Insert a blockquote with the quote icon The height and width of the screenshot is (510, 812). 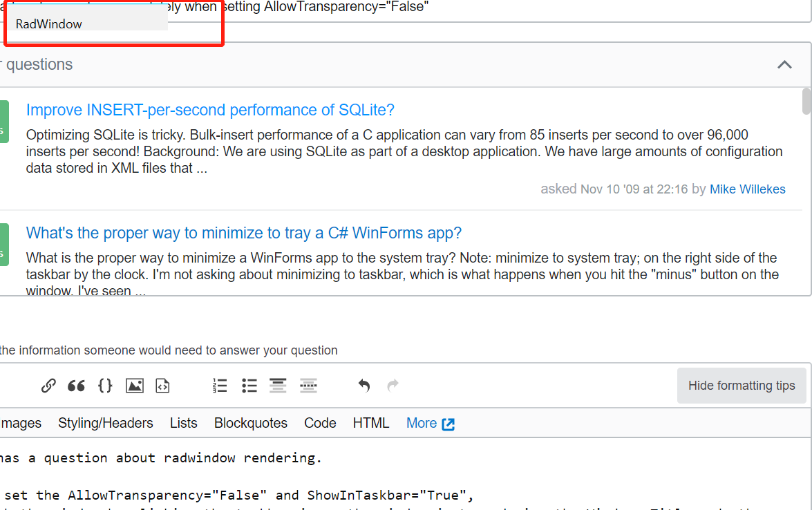click(x=76, y=386)
